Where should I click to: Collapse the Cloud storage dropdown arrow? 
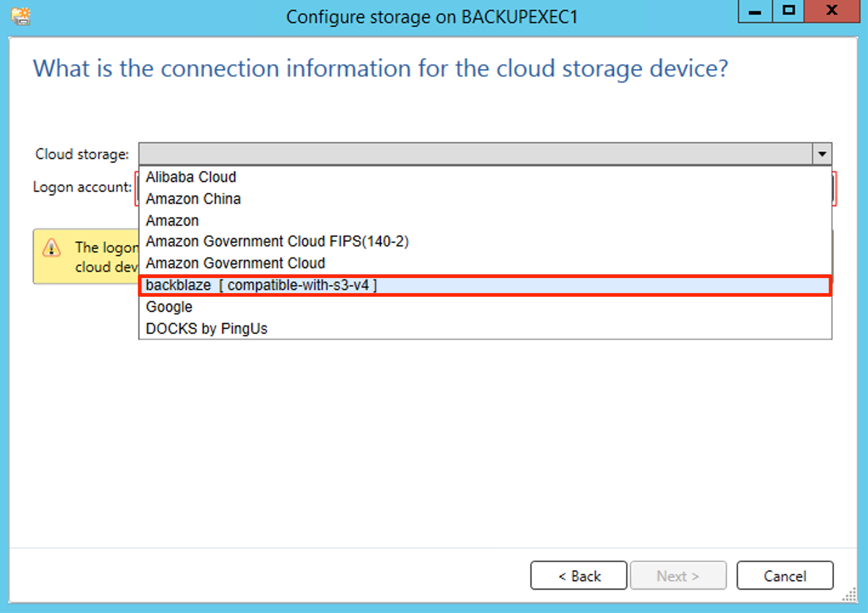[822, 154]
